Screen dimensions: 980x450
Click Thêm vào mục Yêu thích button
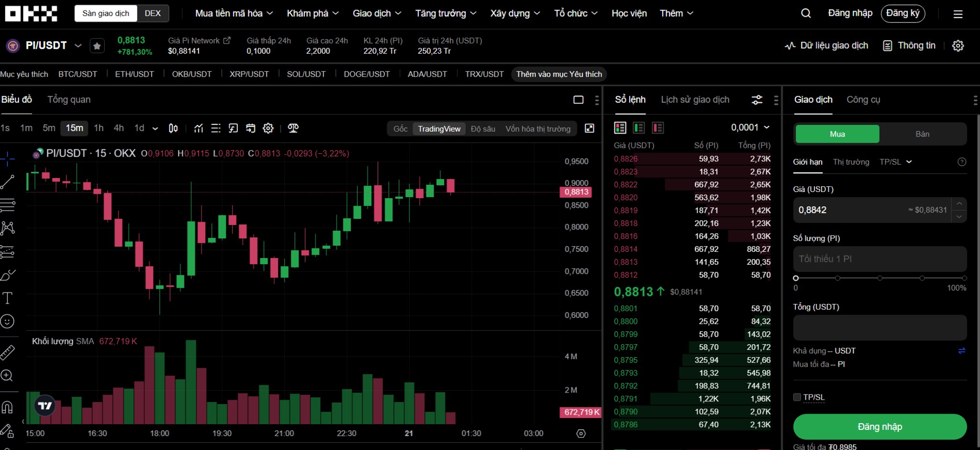(x=559, y=74)
